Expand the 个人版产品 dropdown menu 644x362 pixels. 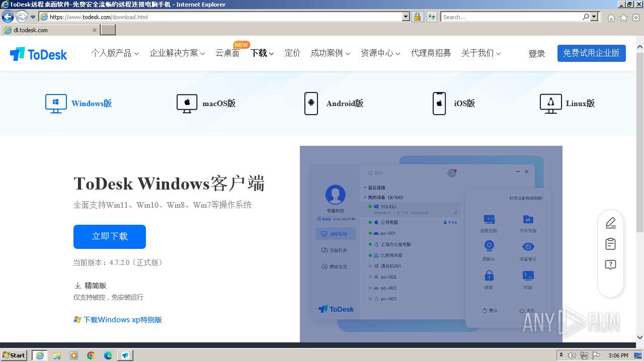[x=115, y=53]
